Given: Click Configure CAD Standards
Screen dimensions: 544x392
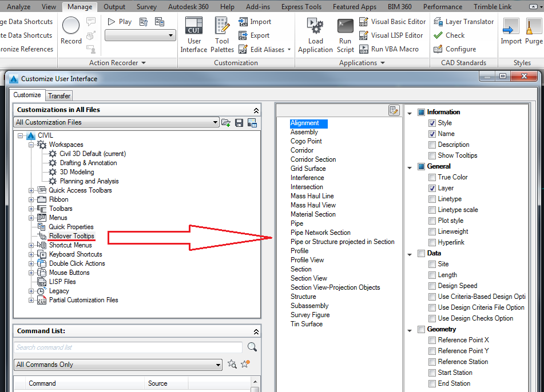Looking at the screenshot, I should pyautogui.click(x=455, y=49).
